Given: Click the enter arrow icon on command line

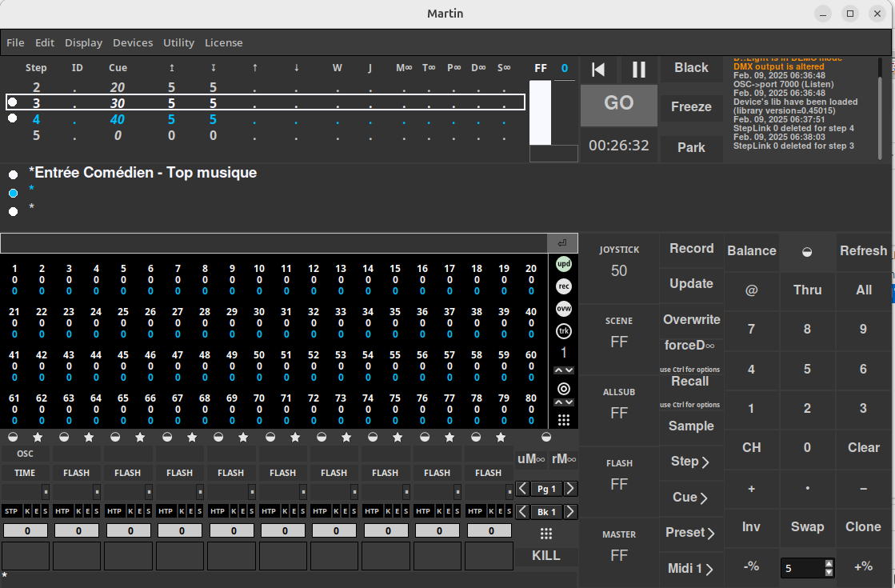Looking at the screenshot, I should click(x=562, y=243).
